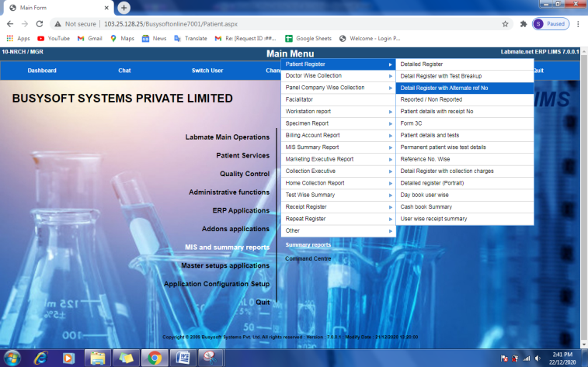Open Labmate Main Operations section
Image resolution: width=588 pixels, height=367 pixels.
[x=228, y=137]
